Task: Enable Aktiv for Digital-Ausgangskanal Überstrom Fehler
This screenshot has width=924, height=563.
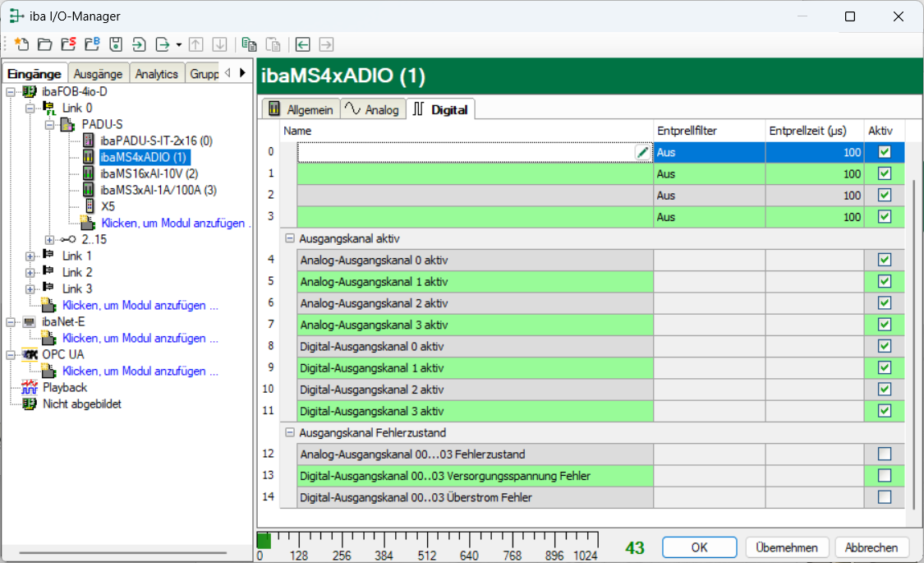Action: pos(884,496)
